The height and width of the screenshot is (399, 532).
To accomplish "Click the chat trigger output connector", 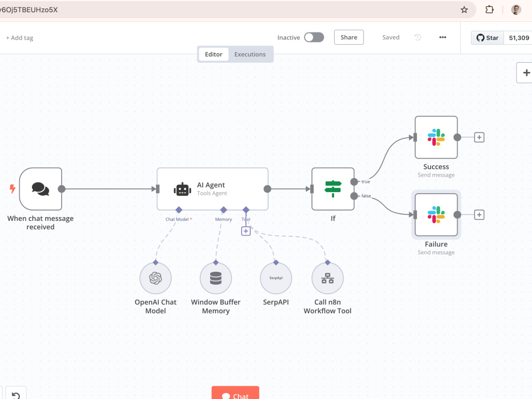I will tap(61, 189).
